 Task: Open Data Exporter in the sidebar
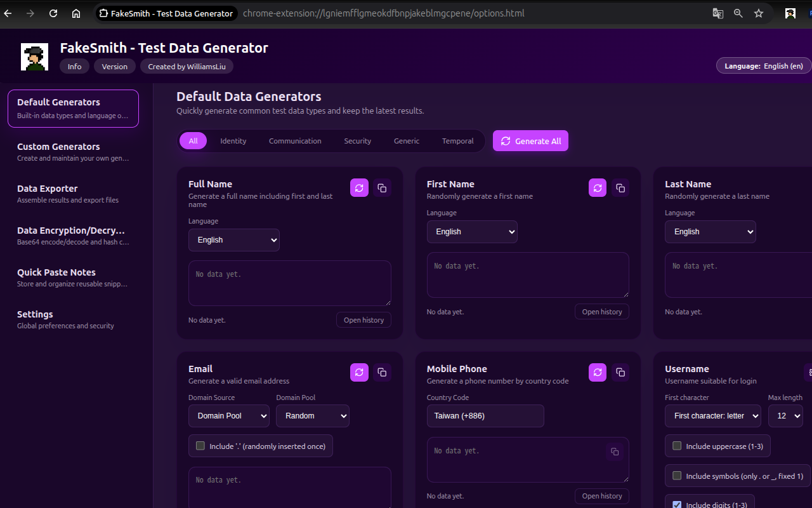tap(73, 194)
